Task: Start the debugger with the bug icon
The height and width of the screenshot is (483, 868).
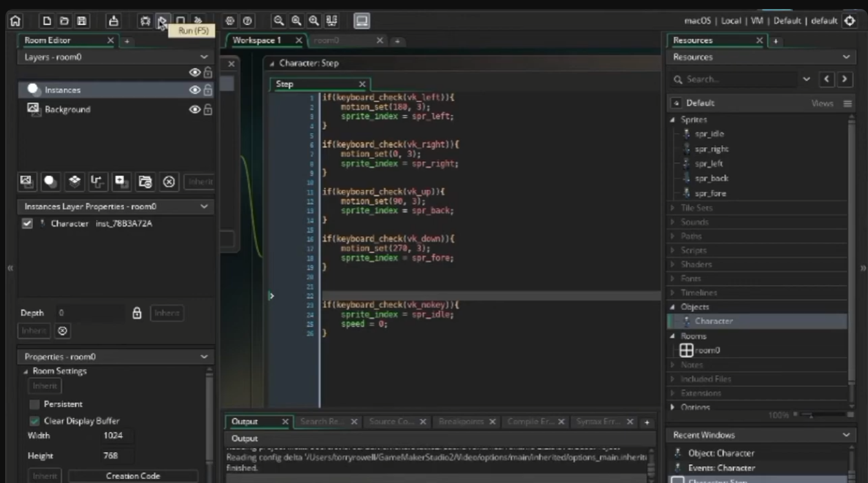Action: click(x=145, y=21)
